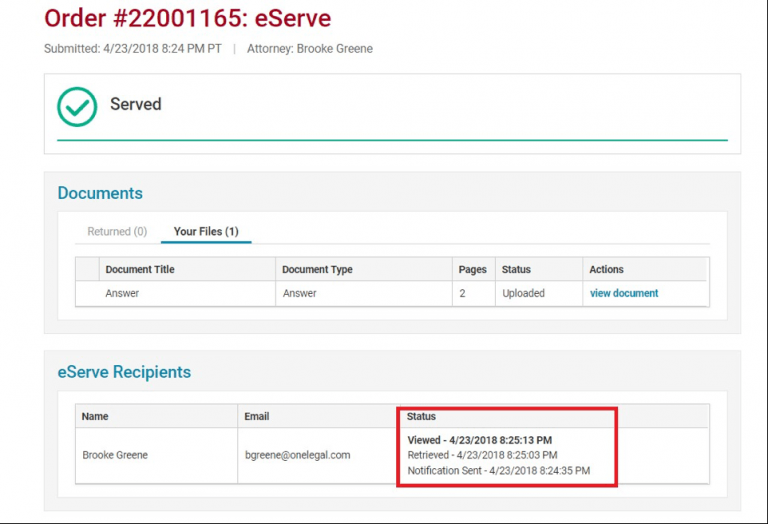Click the Notification Sent timestamp line
Image resolution: width=768 pixels, height=524 pixels.
(x=498, y=470)
